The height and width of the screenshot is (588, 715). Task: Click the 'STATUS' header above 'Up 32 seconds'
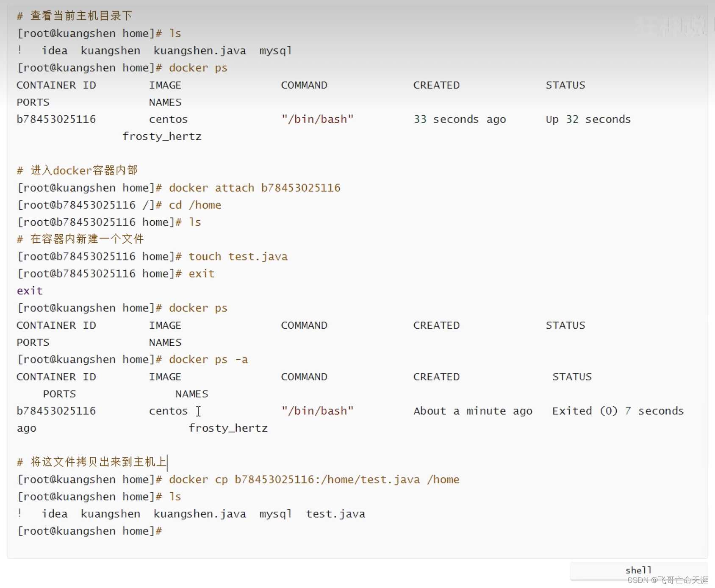[x=565, y=85]
